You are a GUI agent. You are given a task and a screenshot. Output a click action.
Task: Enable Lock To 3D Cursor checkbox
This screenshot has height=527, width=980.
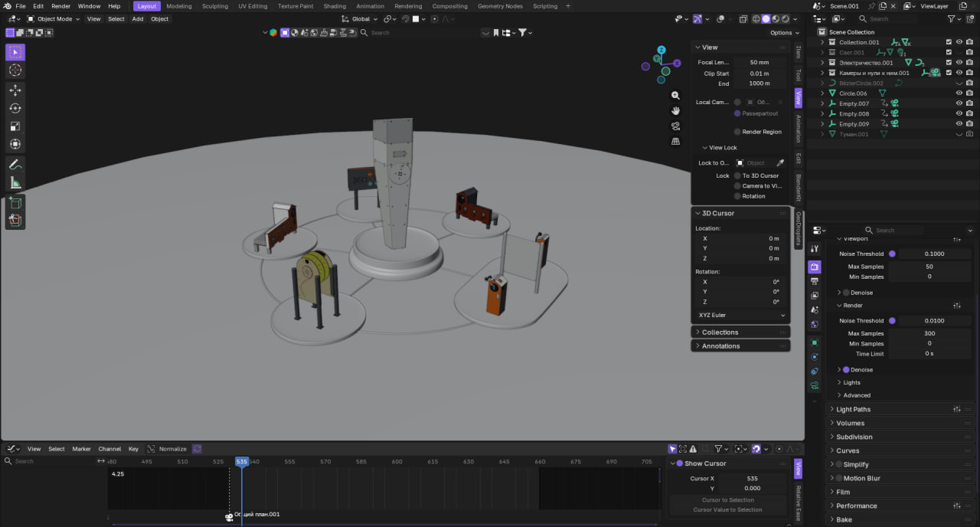(x=737, y=175)
